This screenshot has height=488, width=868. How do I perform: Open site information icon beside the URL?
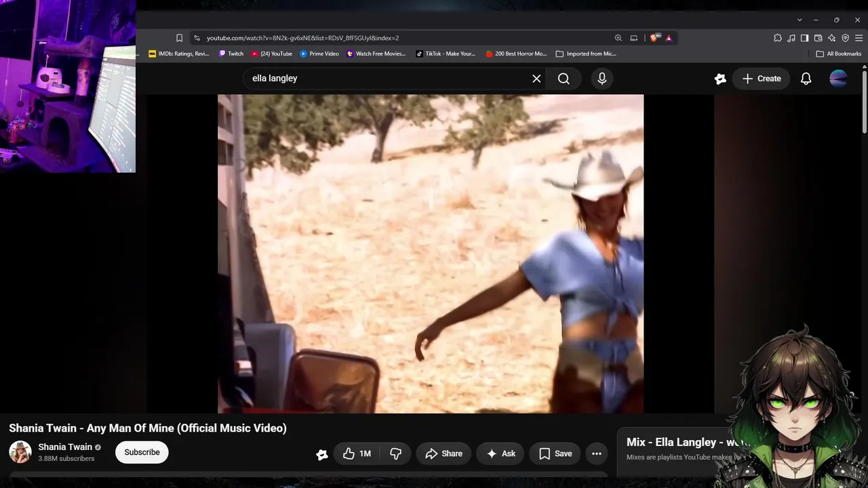tap(197, 38)
